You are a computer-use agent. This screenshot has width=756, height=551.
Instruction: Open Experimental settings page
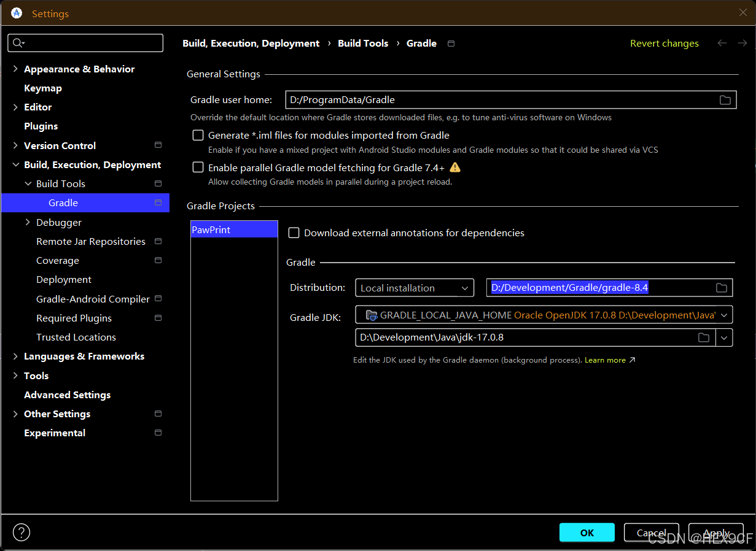(55, 433)
